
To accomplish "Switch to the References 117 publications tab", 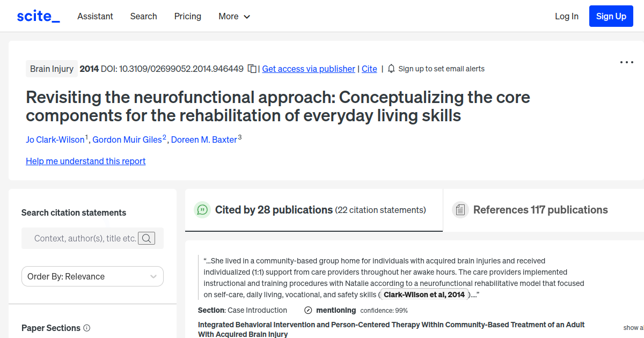I will coord(540,210).
